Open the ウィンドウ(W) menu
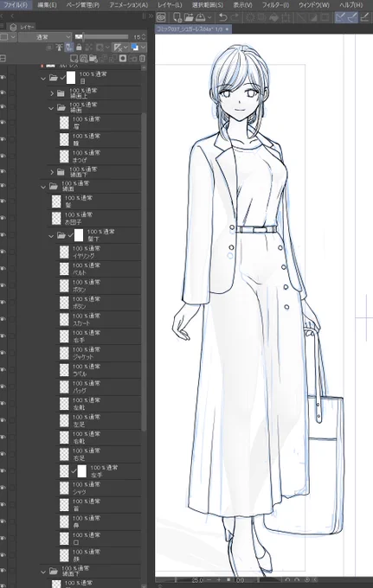Viewport: 373px width, 588px height. pos(314,5)
